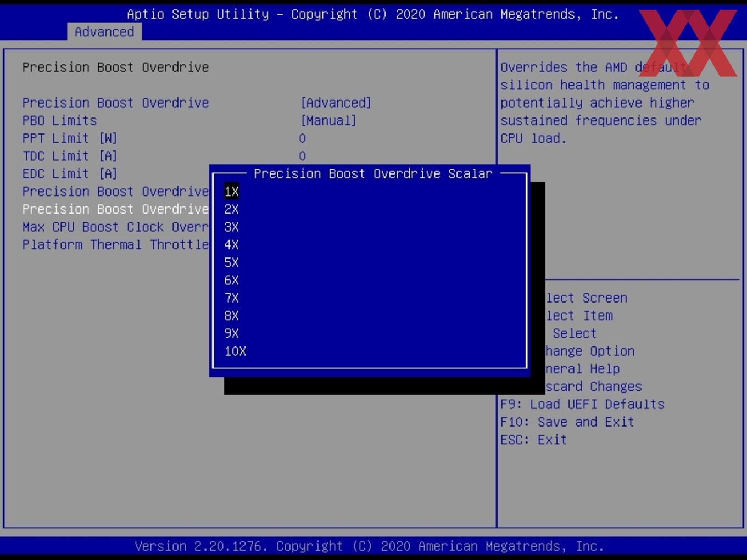Click the F10: Save and Exit hint

point(567,422)
